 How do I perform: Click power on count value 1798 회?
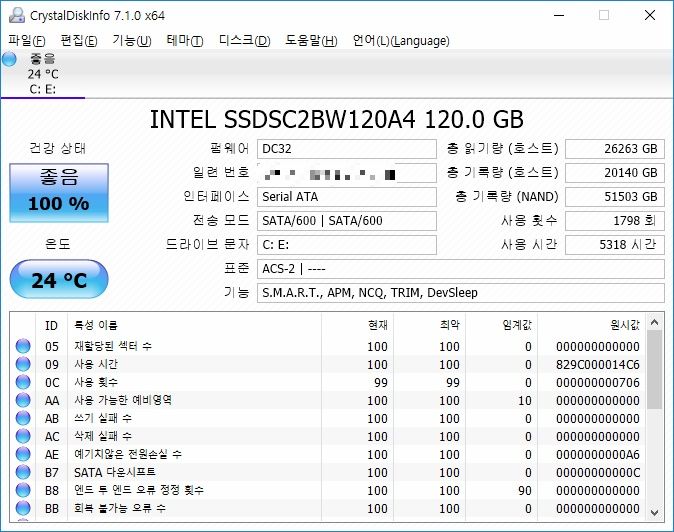tap(615, 221)
